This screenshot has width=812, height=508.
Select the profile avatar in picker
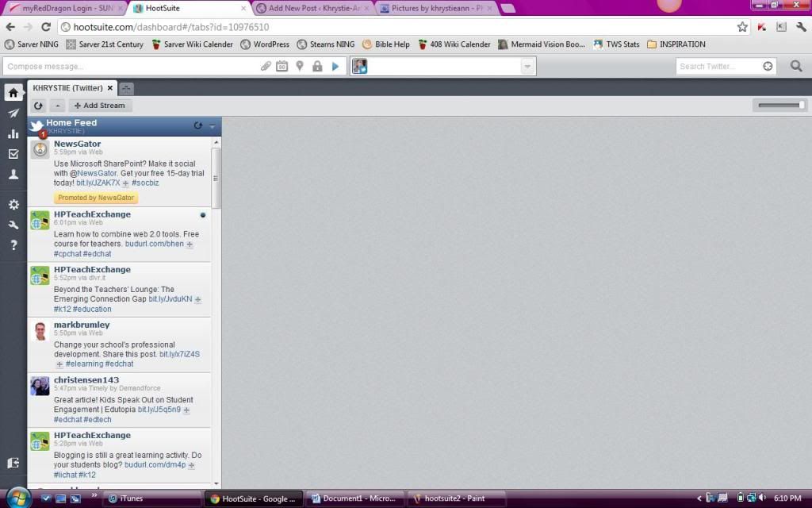pos(360,67)
